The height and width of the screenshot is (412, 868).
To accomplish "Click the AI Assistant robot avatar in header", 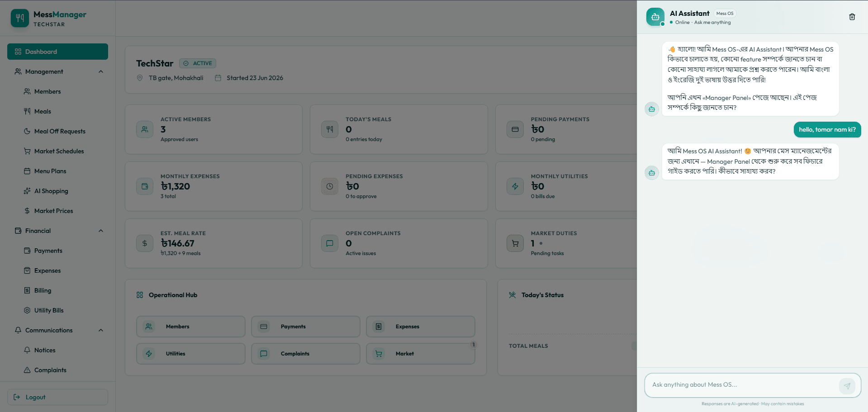I will 655,17.
